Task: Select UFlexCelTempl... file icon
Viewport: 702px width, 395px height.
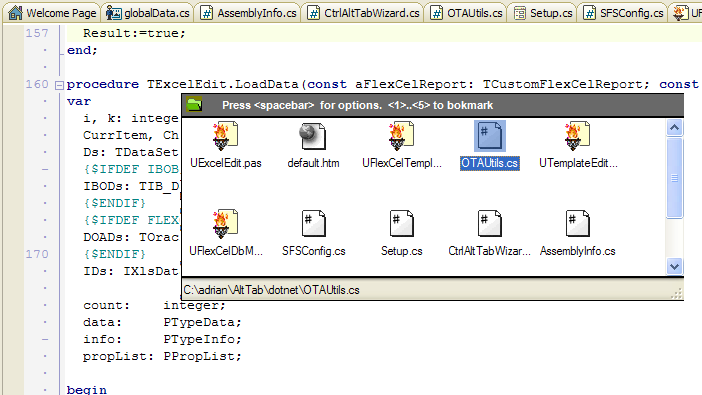Action: pyautogui.click(x=401, y=136)
